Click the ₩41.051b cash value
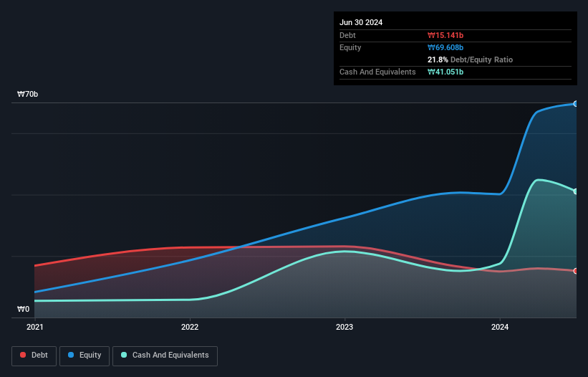The image size is (588, 377). (445, 72)
